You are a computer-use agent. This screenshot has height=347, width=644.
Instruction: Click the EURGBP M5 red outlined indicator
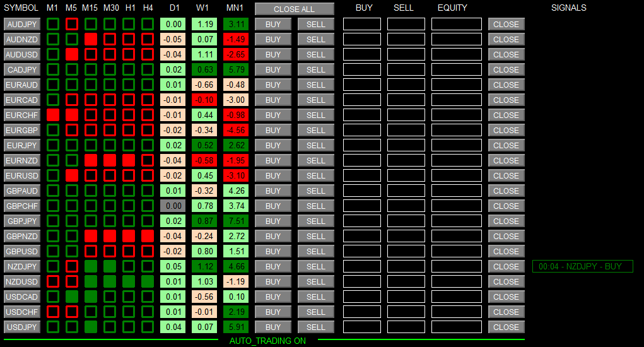pos(72,130)
